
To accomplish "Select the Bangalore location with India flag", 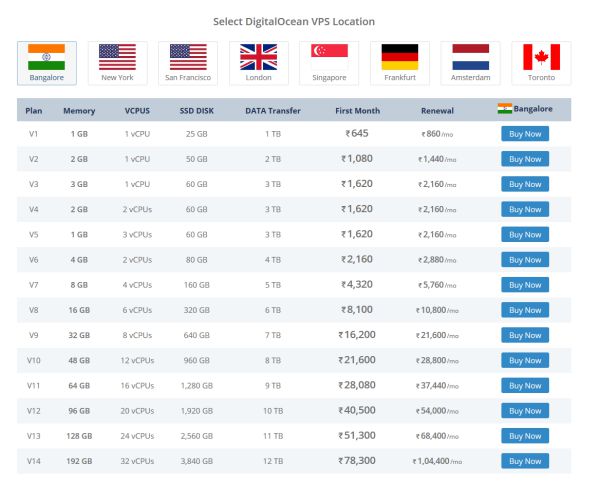I will pos(47,63).
